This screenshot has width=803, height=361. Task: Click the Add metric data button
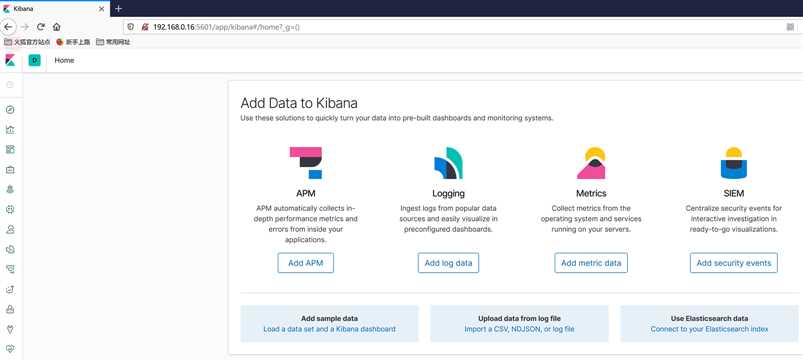point(591,263)
